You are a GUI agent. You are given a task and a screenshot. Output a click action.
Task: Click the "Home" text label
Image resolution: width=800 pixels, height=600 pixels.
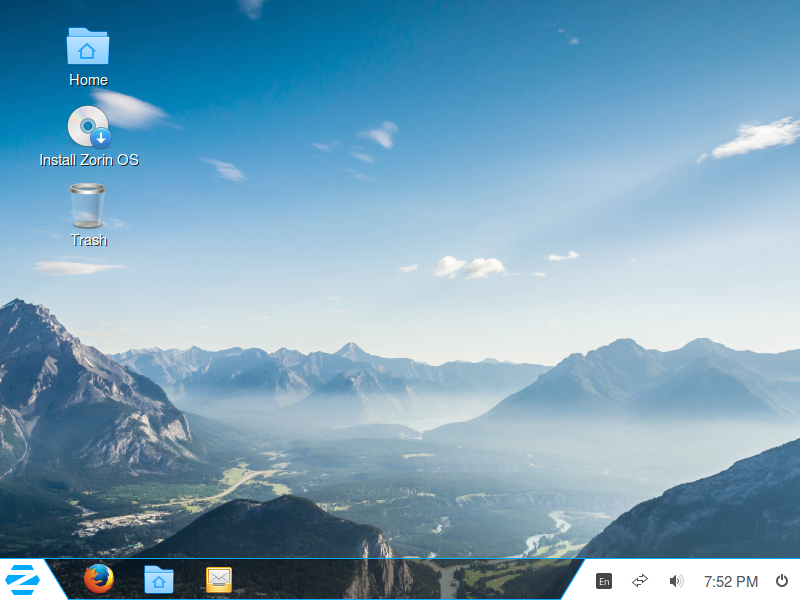pyautogui.click(x=88, y=80)
